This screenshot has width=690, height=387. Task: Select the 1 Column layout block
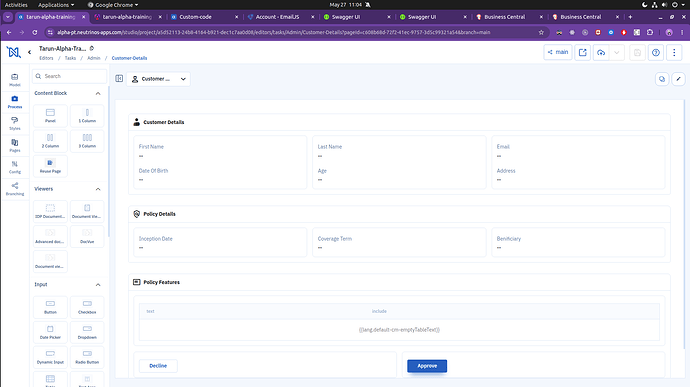click(x=87, y=115)
